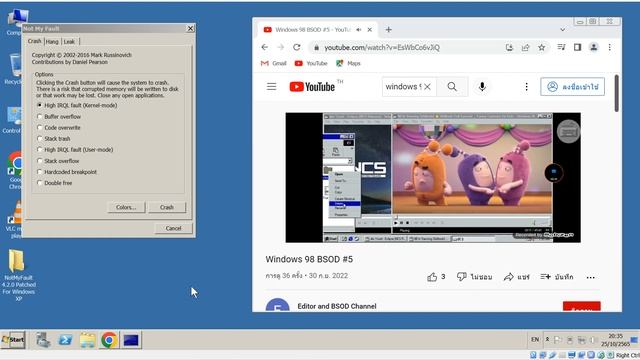The image size is (640, 360).
Task: Open a new Chrome tab
Action: [389, 29]
